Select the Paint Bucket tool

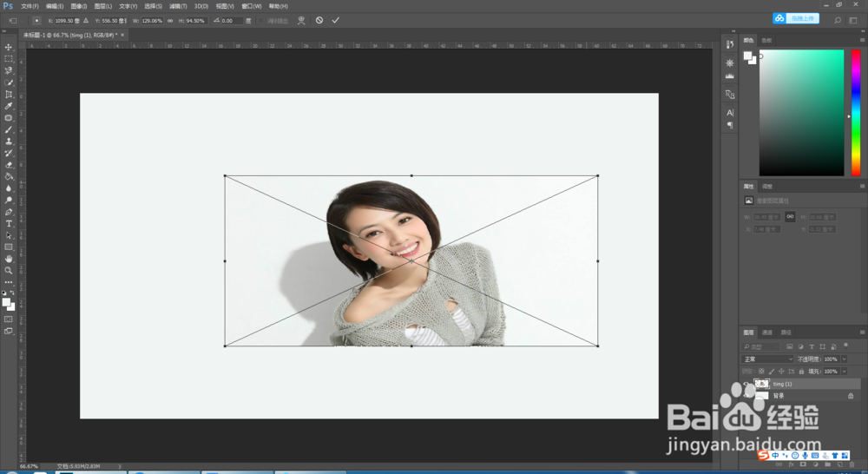[x=9, y=176]
